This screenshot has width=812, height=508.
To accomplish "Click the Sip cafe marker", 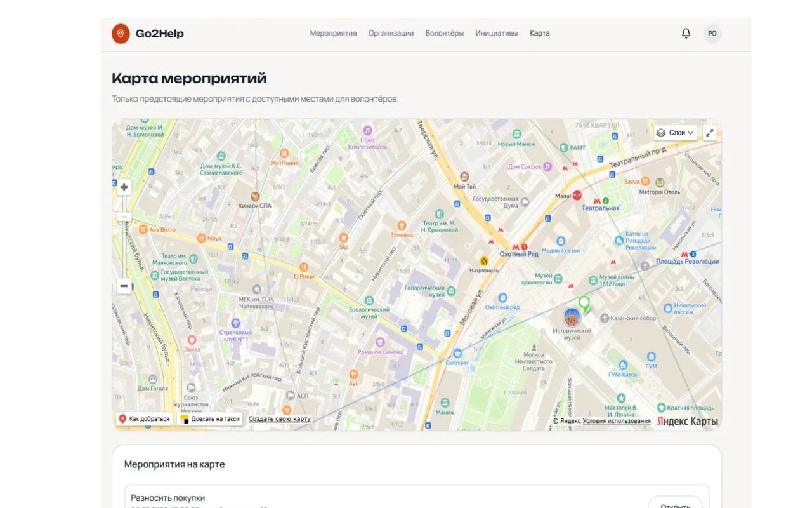I will coord(343,237).
